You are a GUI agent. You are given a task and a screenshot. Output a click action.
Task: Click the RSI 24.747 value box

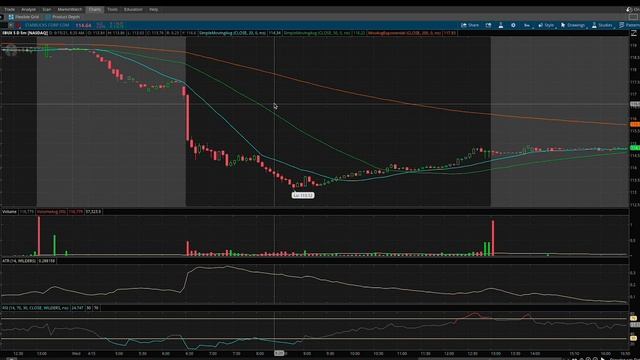click(78, 308)
